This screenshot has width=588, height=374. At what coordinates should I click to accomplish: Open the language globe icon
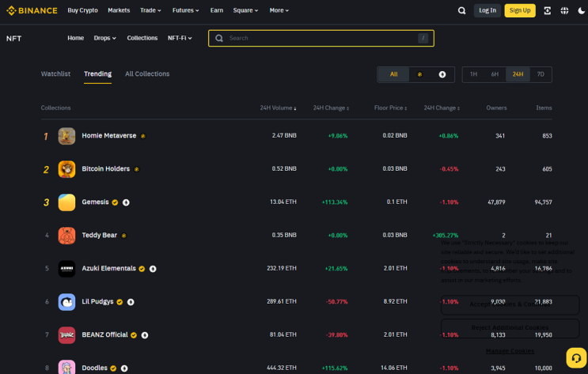pos(564,10)
